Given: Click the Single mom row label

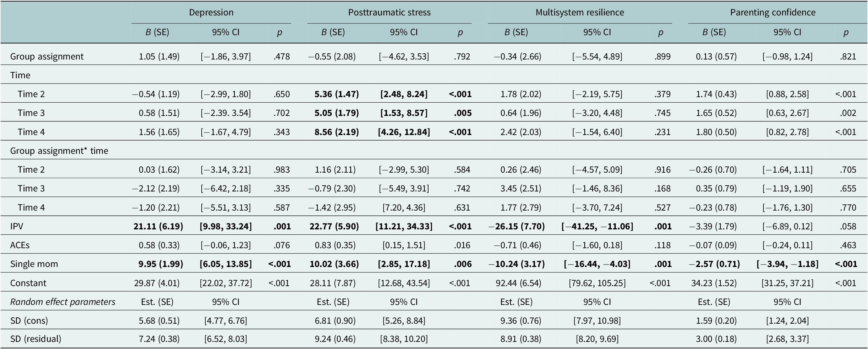Looking at the screenshot, I should pyautogui.click(x=34, y=264).
